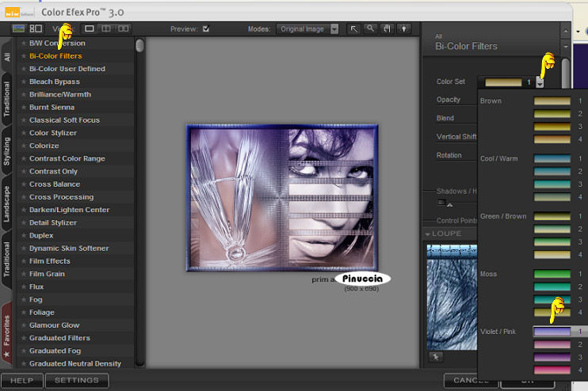This screenshot has width=588, height=391.
Task: Pick the zoom magnifier tool
Action: coord(371,28)
